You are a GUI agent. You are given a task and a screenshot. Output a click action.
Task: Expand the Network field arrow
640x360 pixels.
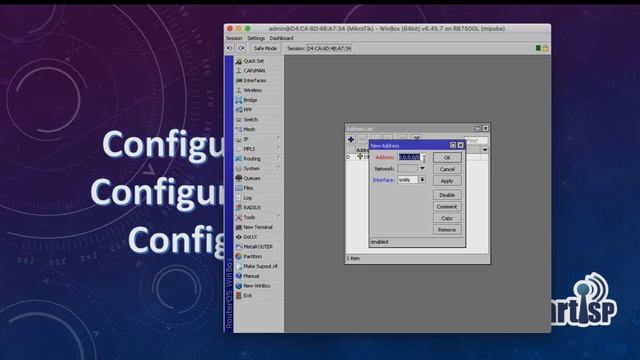(422, 169)
